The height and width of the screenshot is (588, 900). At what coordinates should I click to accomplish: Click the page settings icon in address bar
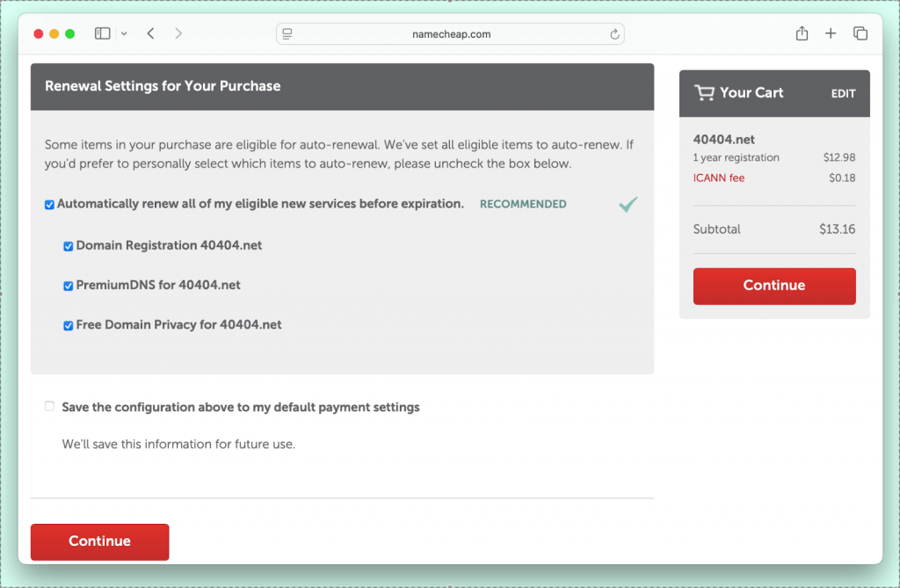(x=287, y=34)
